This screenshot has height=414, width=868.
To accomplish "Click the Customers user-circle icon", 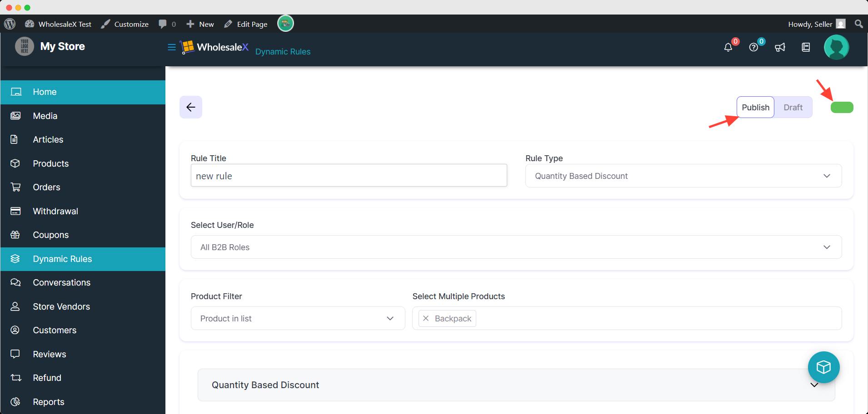I will click(15, 330).
